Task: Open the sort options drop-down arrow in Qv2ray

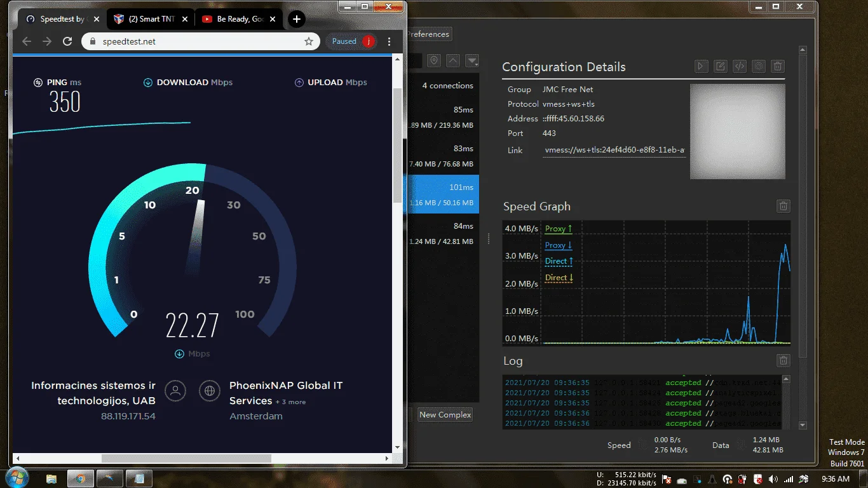Action: click(x=472, y=60)
